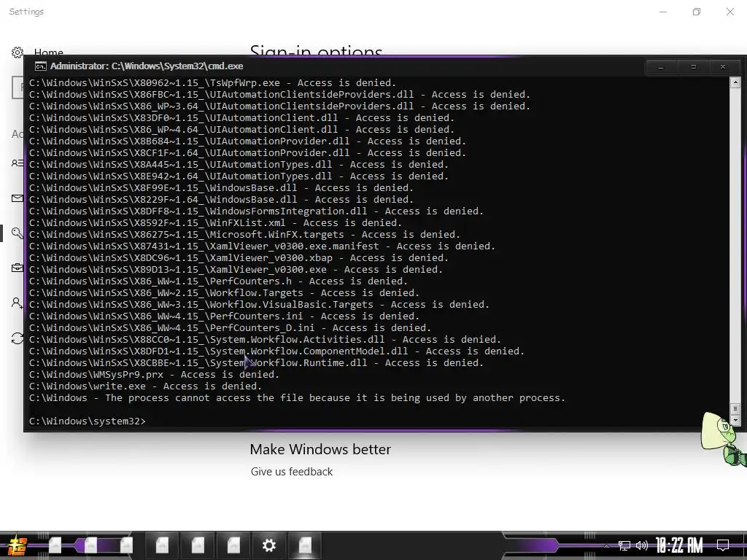
Task: Click Settings window title text
Action: point(26,12)
